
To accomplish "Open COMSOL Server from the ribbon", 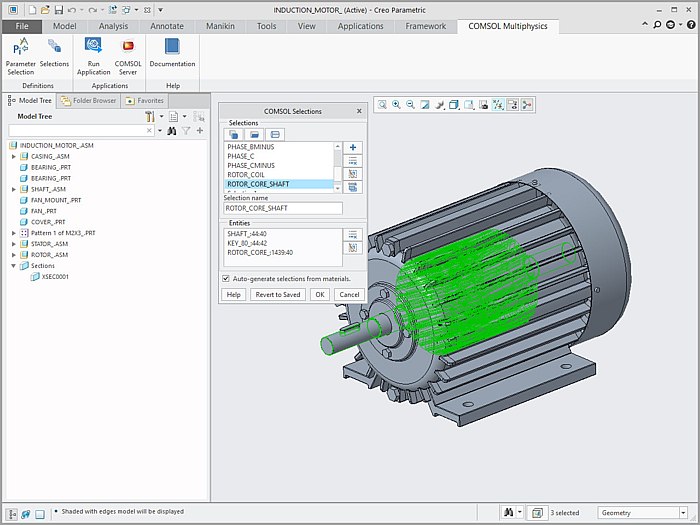I will pos(128,56).
